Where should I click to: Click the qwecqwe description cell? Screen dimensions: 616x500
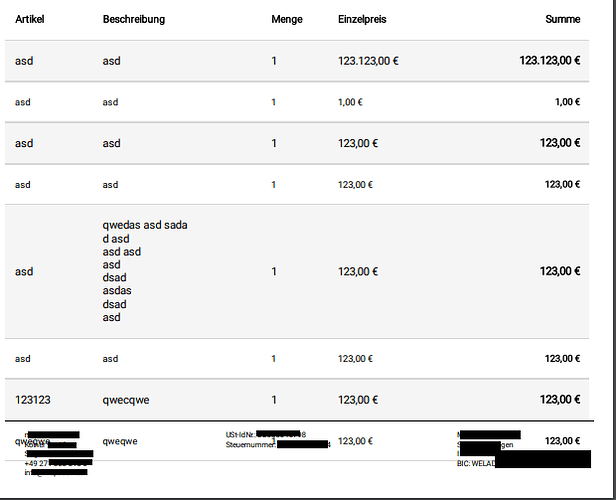point(126,400)
